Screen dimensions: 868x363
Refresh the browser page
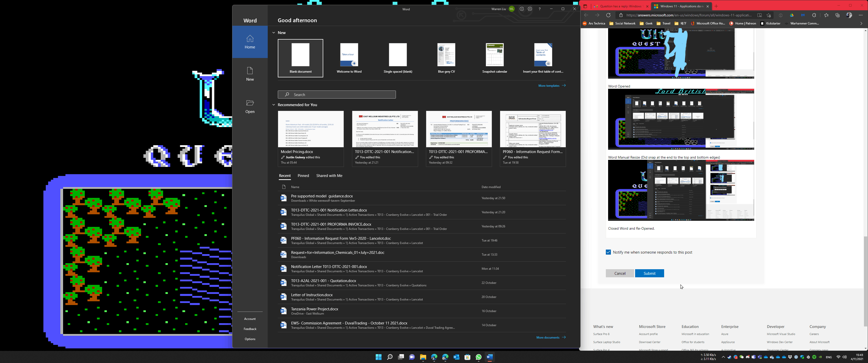[x=608, y=15]
